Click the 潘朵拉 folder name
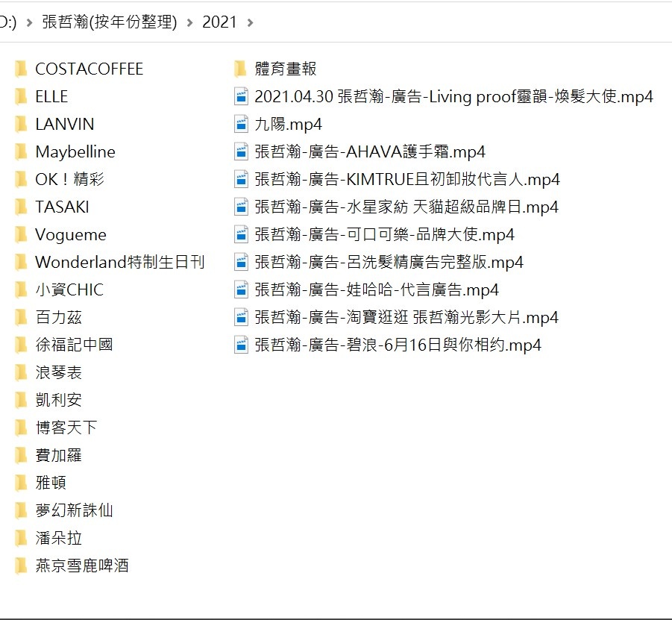672x620 pixels. (59, 538)
